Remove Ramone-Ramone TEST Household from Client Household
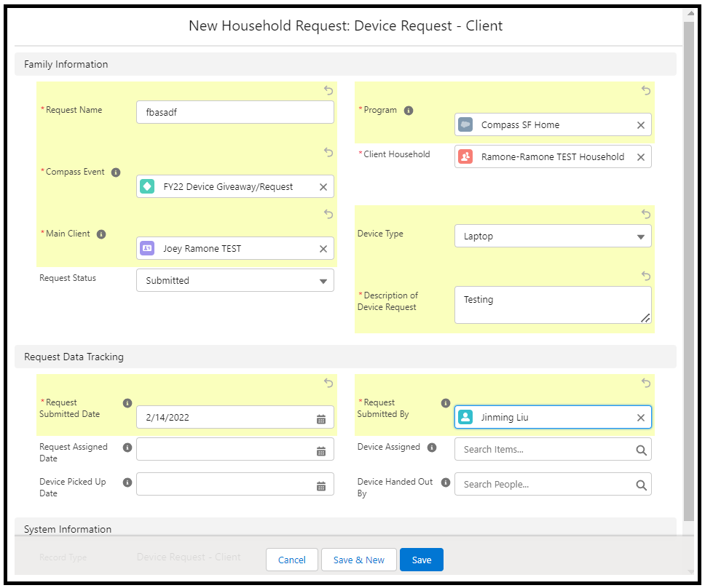 click(641, 157)
